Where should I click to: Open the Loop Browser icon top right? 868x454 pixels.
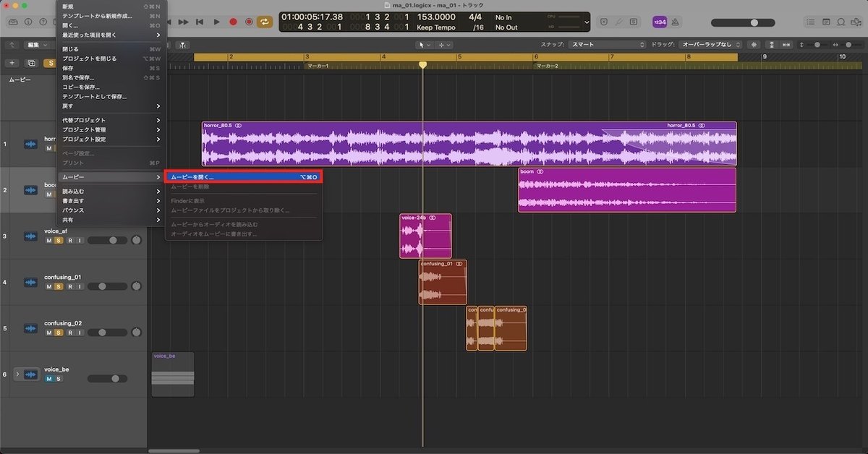842,22
